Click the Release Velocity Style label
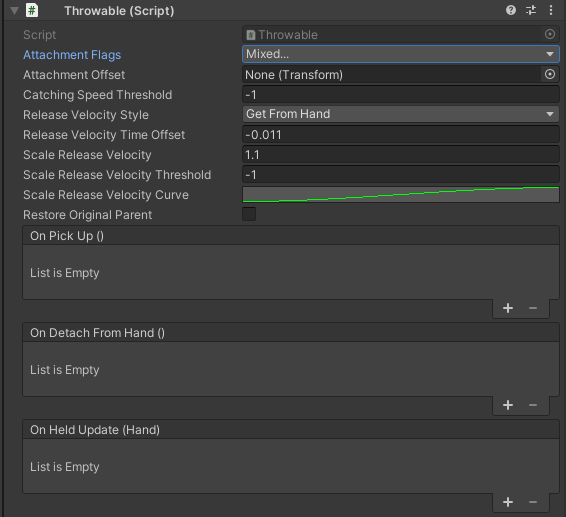Image resolution: width=566 pixels, height=517 pixels. tap(86, 115)
